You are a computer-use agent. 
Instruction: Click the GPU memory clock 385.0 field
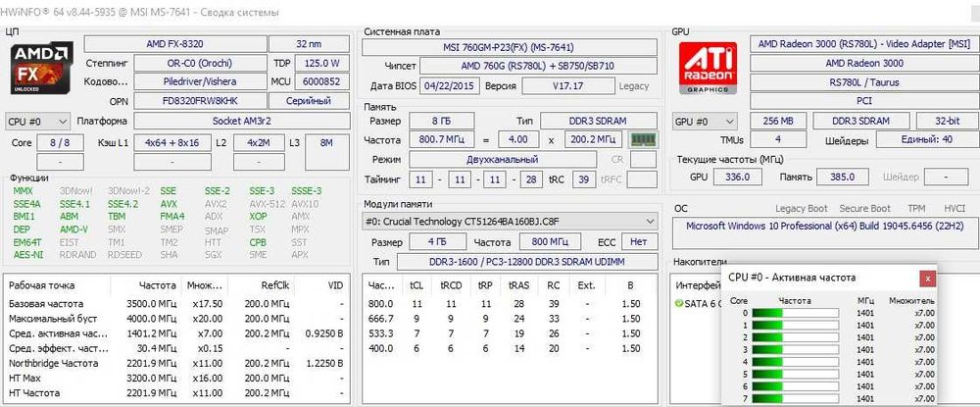[x=842, y=178]
